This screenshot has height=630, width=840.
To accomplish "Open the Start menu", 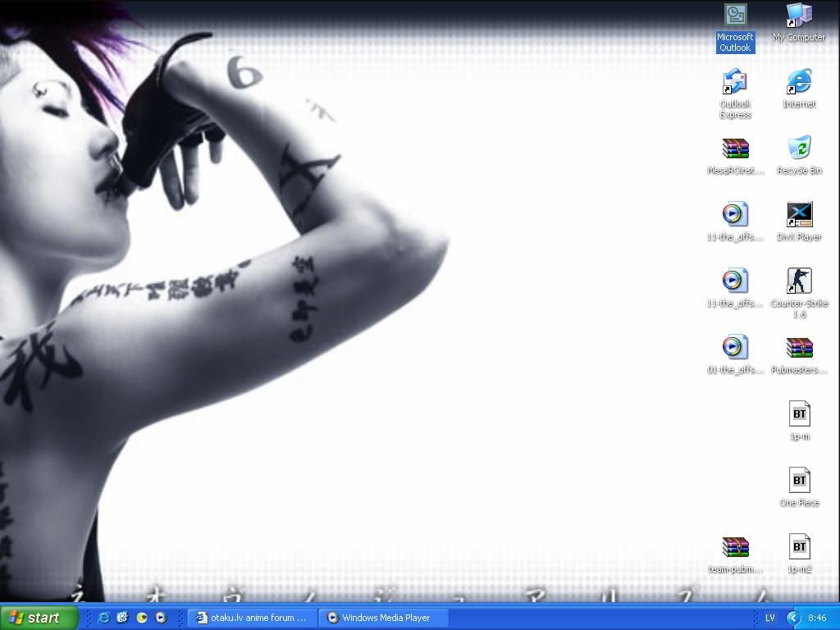I will click(39, 618).
